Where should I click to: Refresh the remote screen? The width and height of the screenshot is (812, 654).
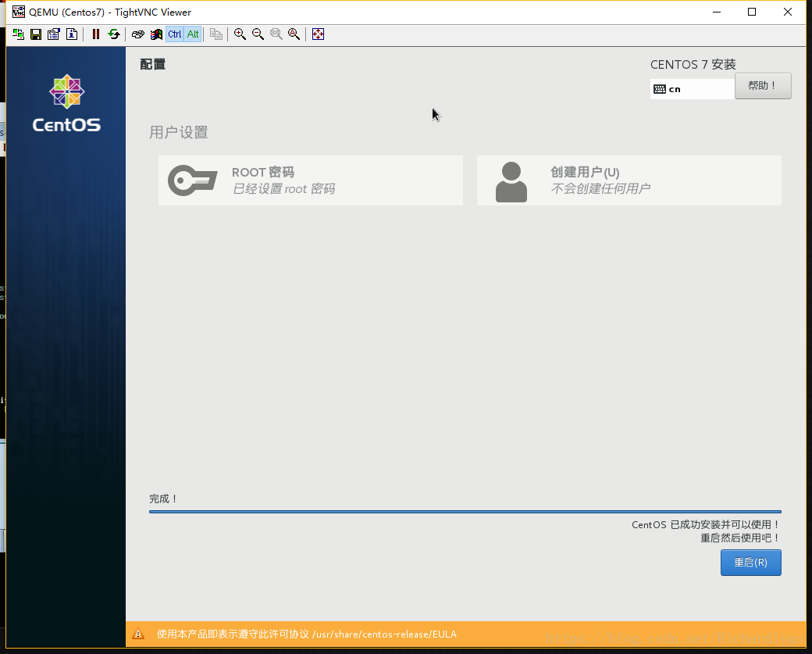click(x=114, y=34)
